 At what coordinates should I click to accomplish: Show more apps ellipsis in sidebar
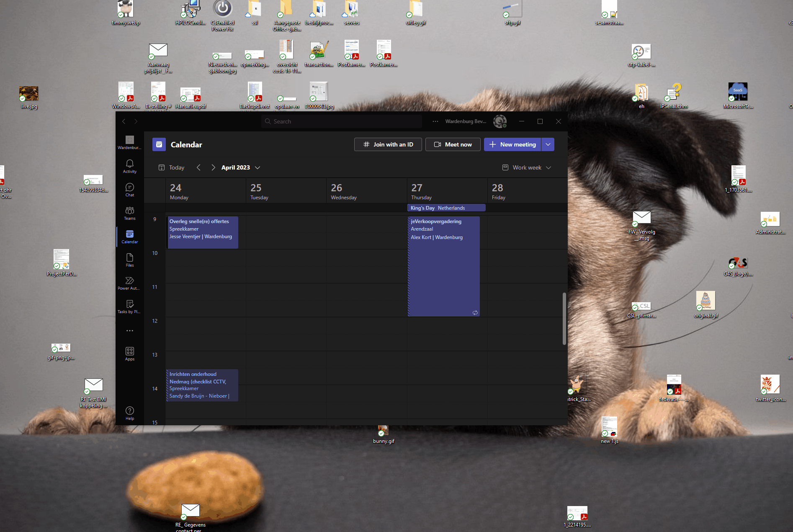130,331
